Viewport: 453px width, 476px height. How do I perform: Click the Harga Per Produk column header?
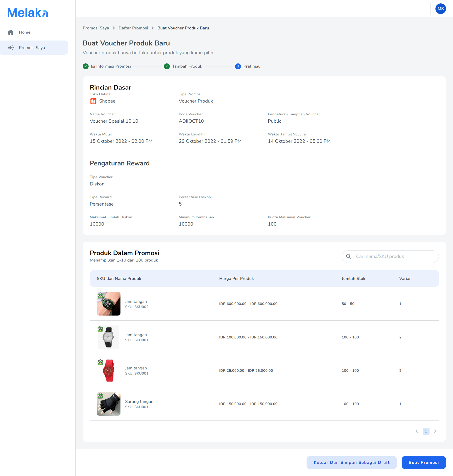tap(236, 279)
